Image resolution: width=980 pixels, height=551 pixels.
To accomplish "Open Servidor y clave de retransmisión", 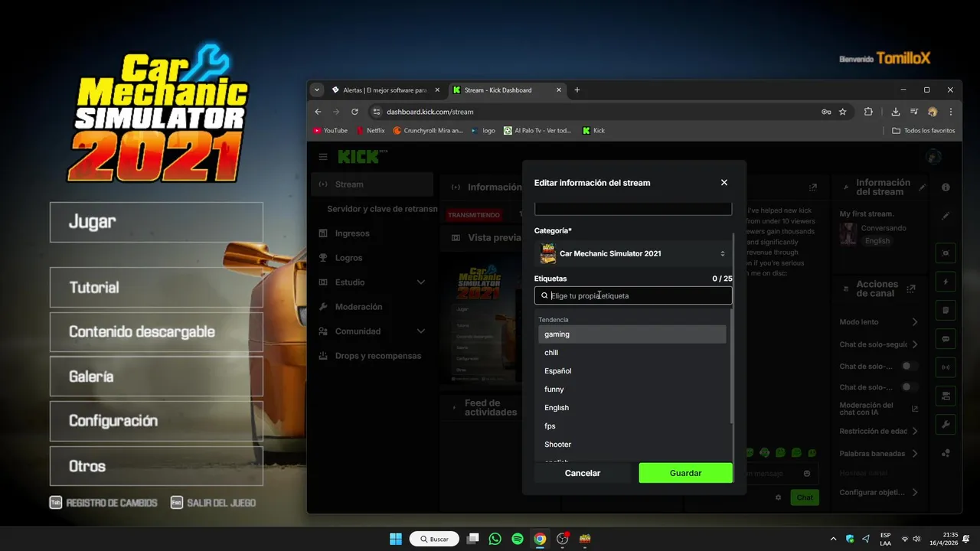I will [381, 209].
